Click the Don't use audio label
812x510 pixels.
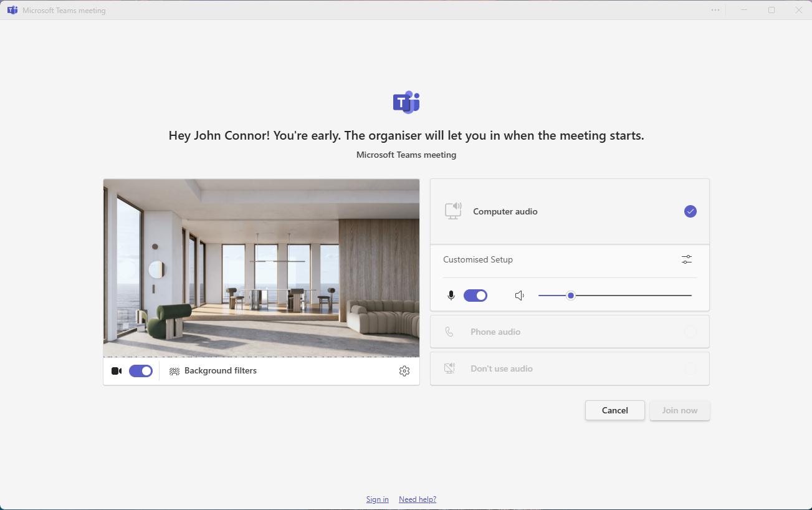click(x=502, y=368)
